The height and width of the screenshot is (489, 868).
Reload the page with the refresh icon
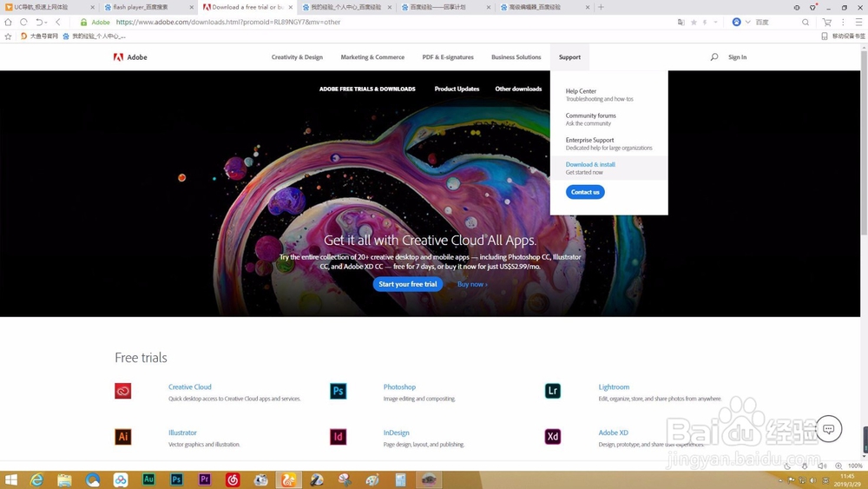[23, 23]
